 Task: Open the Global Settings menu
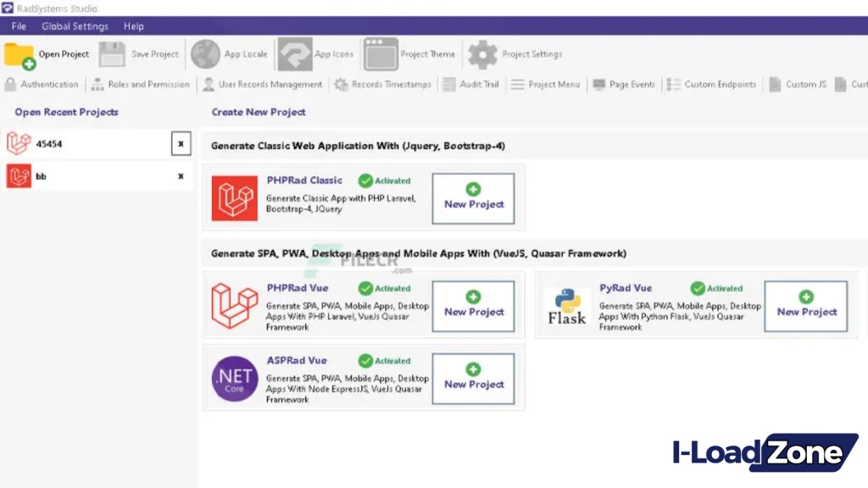[75, 26]
